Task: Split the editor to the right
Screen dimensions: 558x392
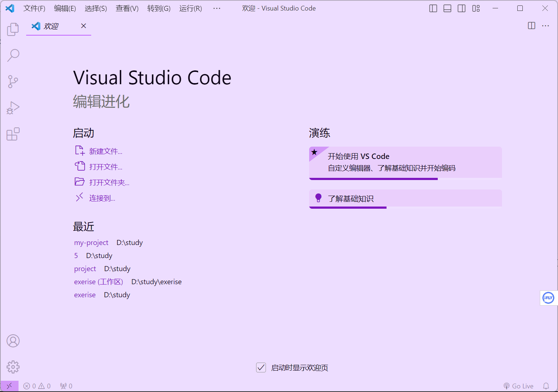Action: point(531,25)
